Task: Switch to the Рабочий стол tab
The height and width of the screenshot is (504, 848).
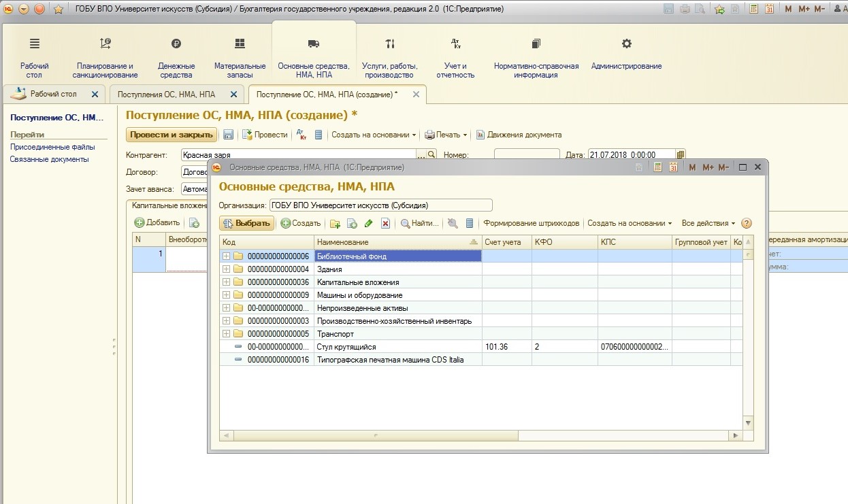Action: click(53, 94)
